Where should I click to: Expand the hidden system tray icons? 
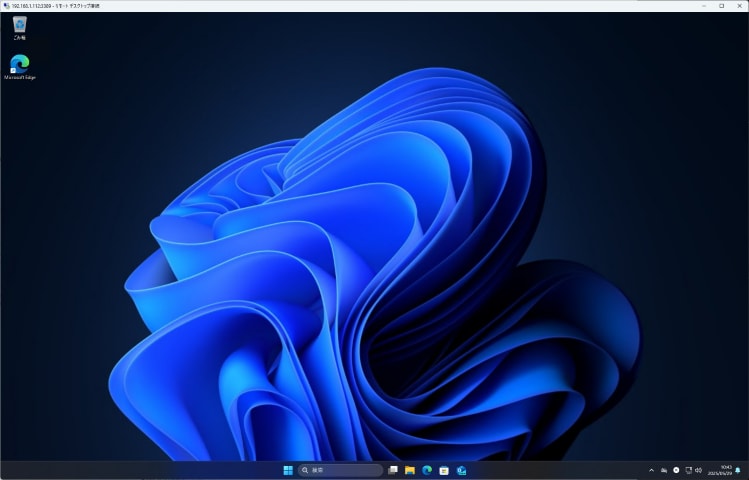pyautogui.click(x=651, y=470)
